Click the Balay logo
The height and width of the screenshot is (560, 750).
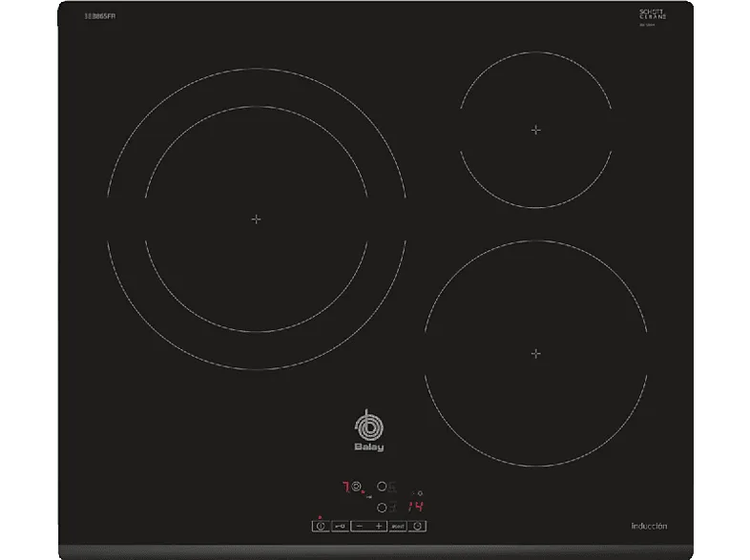368,430
